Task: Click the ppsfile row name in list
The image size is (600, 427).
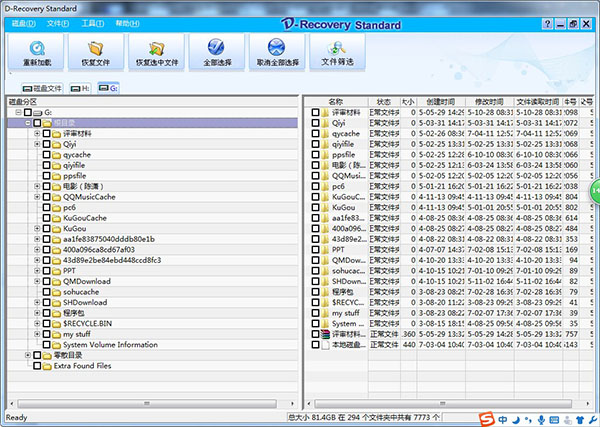Action: tap(344, 155)
